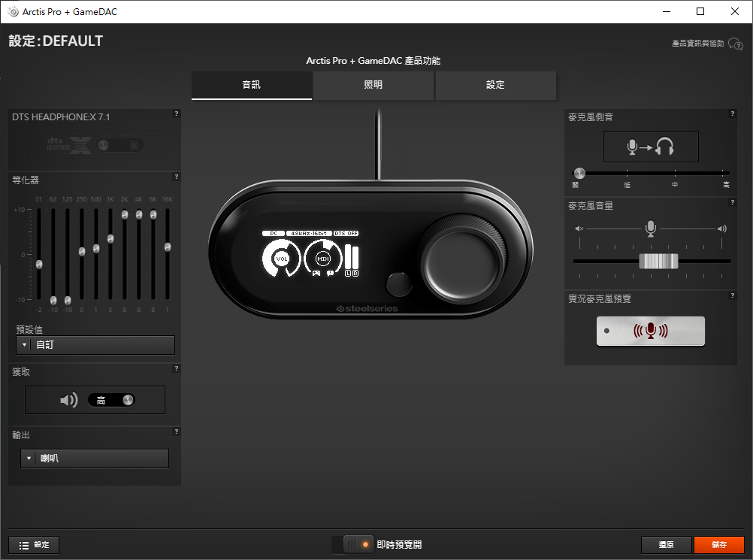Click the PC label on GameDAC display
Image resolution: width=753 pixels, height=560 pixels.
[x=274, y=234]
